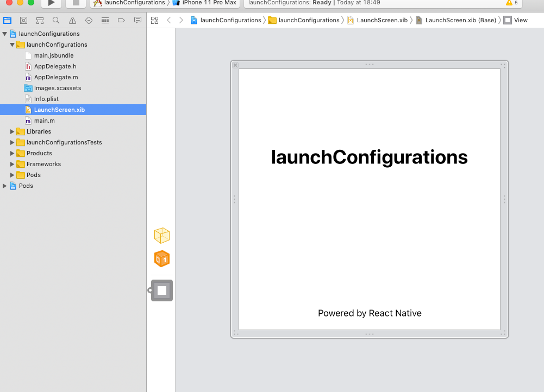The image size is (544, 392).
Task: Open the Breakpoint navigator
Action: coord(121,21)
